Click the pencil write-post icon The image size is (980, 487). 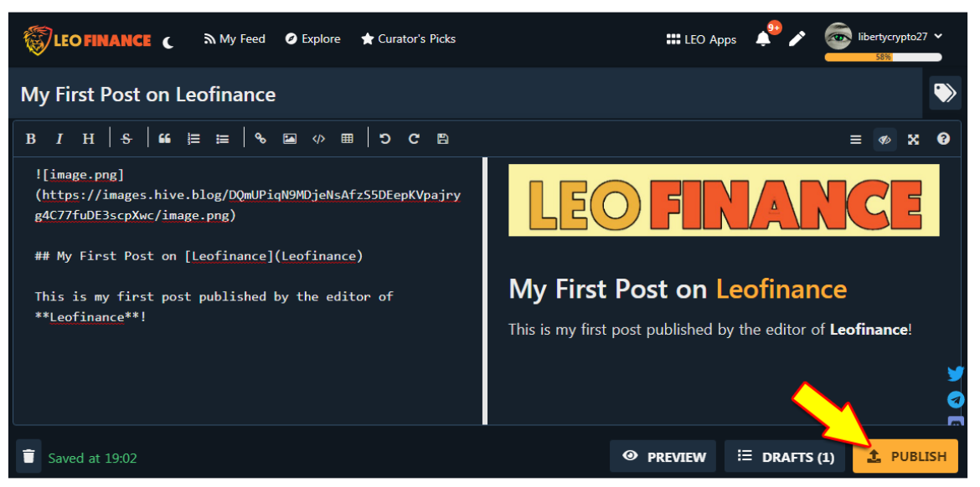click(797, 38)
